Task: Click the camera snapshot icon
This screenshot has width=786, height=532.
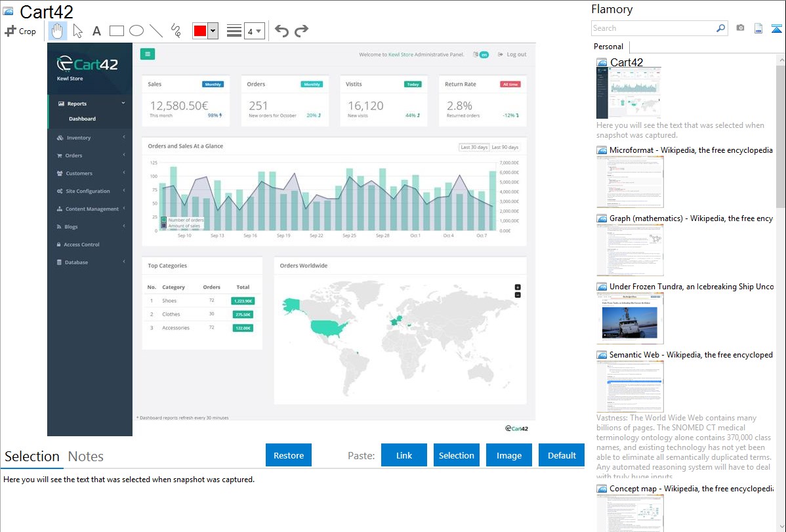Action: 740,28
